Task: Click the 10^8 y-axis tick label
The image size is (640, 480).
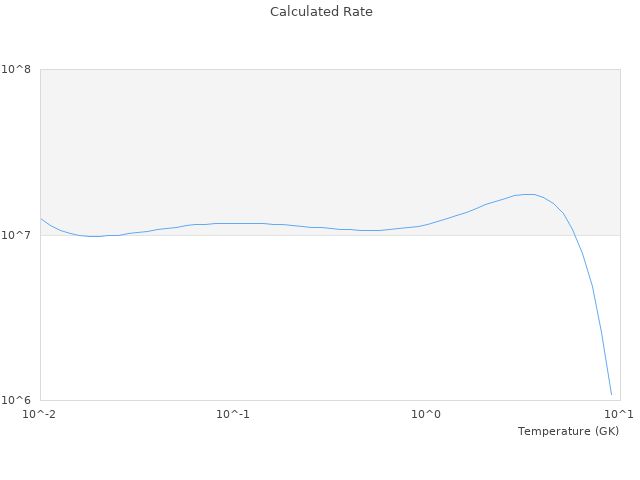Action: 20,70
